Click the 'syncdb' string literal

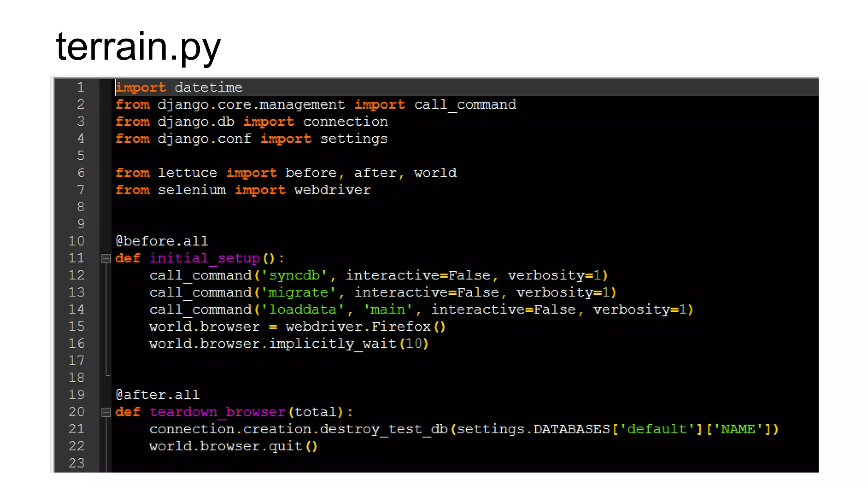pyautogui.click(x=294, y=275)
